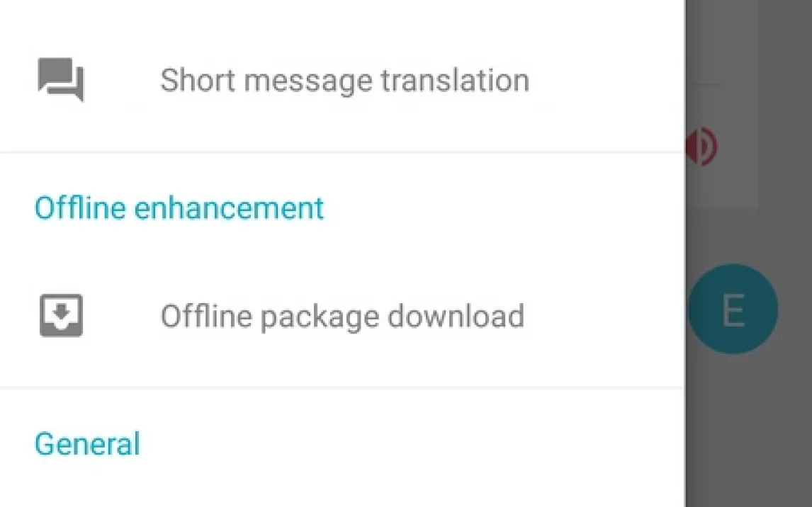812x507 pixels.
Task: Click the letter E inside the teal circle
Action: 733,310
